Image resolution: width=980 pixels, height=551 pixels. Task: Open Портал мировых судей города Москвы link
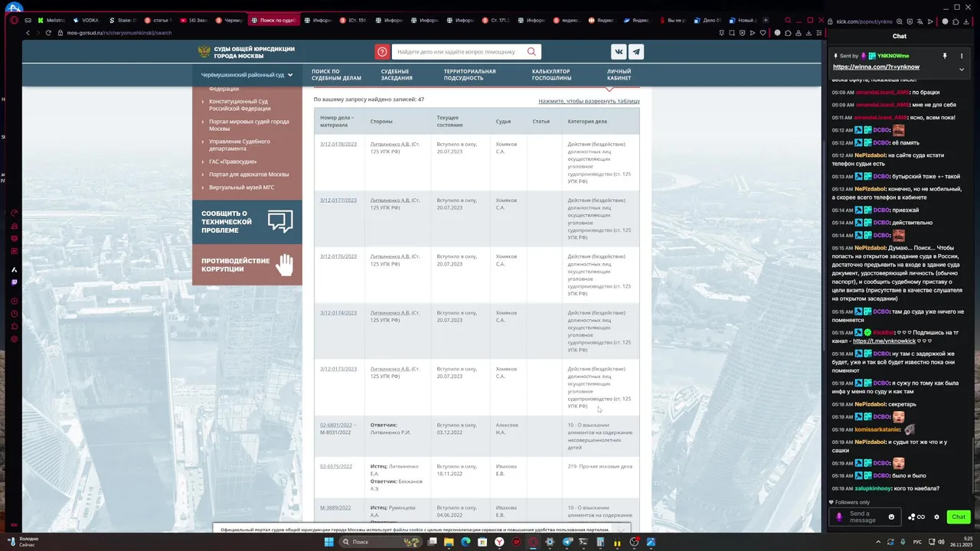point(249,125)
